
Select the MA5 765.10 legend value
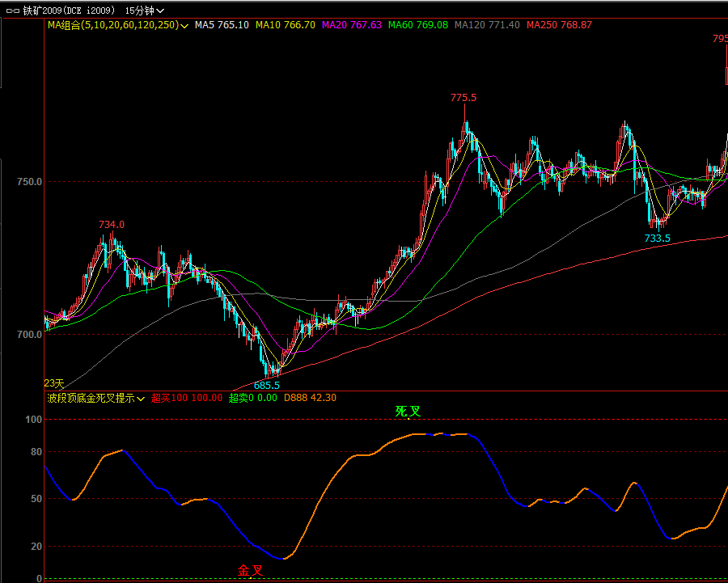pos(222,25)
